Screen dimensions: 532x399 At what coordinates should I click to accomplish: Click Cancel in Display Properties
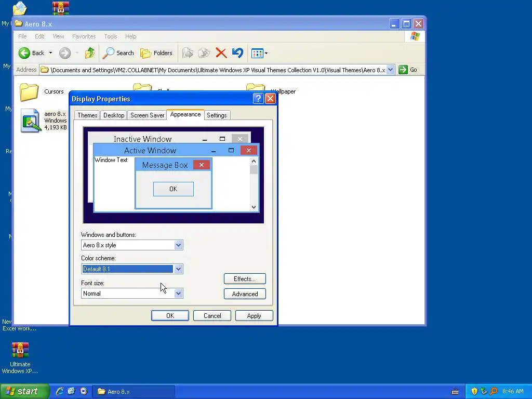[x=212, y=315]
